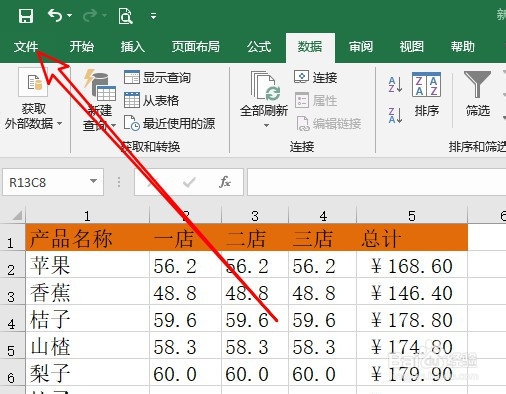Click the formula bar confirm checkmark

coord(189,182)
